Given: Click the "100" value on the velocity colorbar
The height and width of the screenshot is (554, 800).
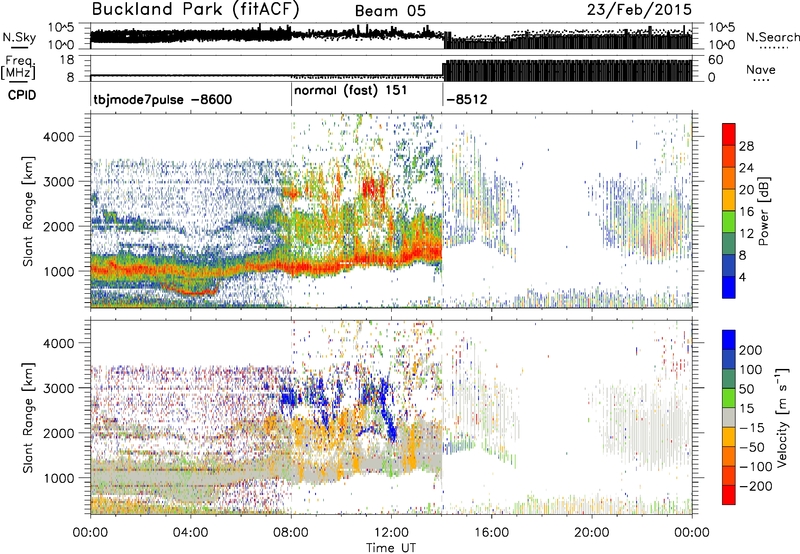Looking at the screenshot, I should pyautogui.click(x=750, y=370).
